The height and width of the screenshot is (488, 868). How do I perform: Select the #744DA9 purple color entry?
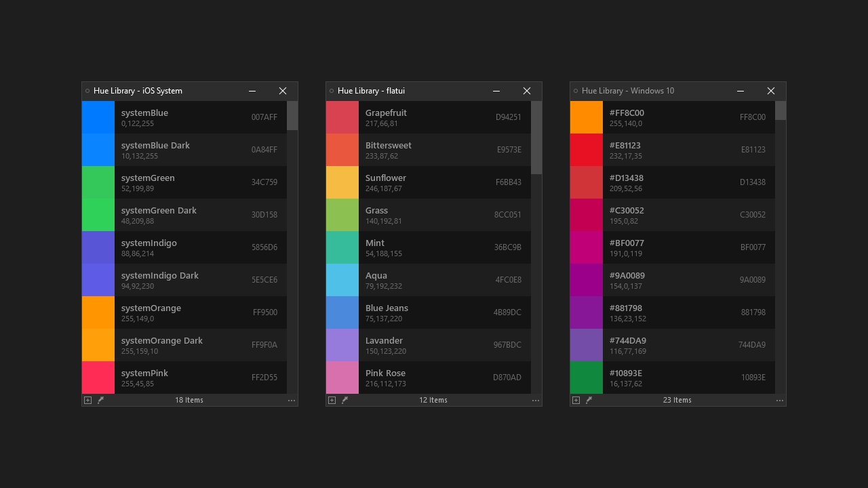click(672, 345)
